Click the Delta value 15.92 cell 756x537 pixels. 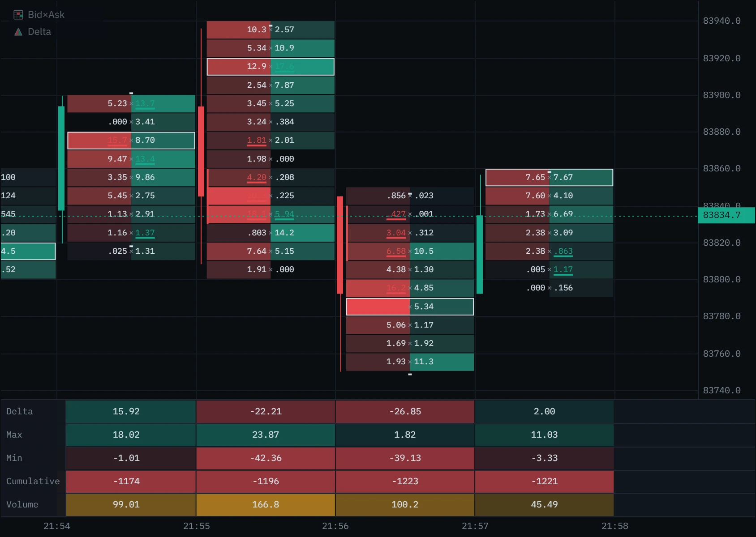pyautogui.click(x=131, y=412)
